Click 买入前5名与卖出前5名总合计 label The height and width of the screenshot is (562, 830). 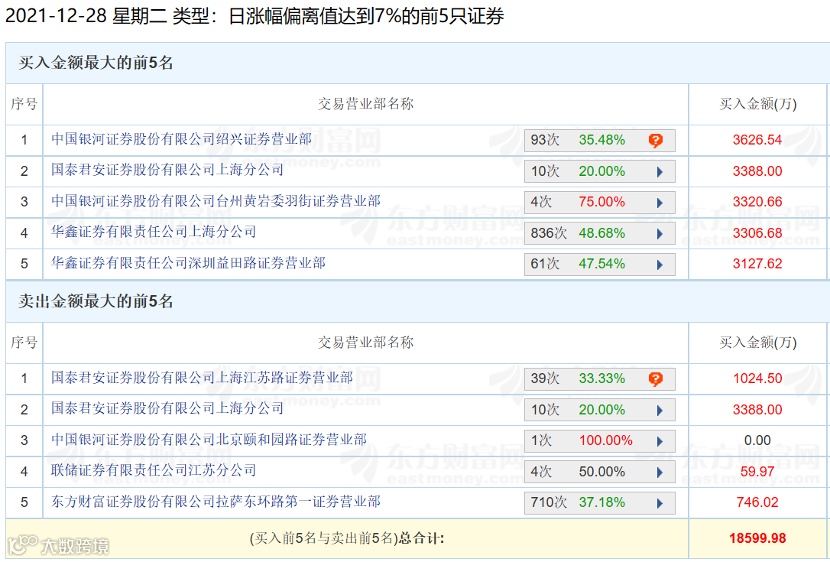click(347, 539)
